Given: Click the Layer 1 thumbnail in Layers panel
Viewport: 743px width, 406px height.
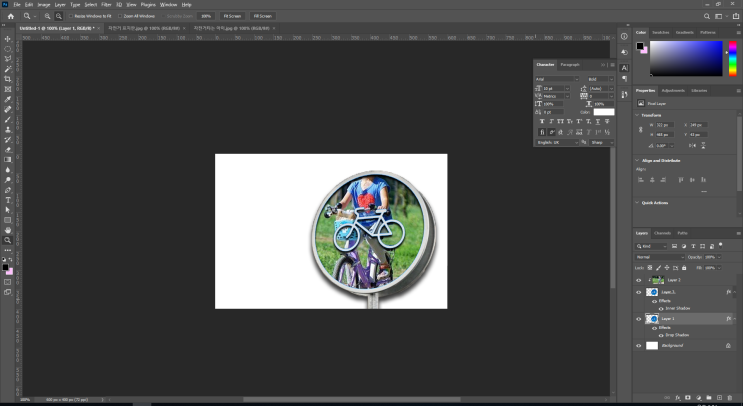Looking at the screenshot, I should 652,319.
